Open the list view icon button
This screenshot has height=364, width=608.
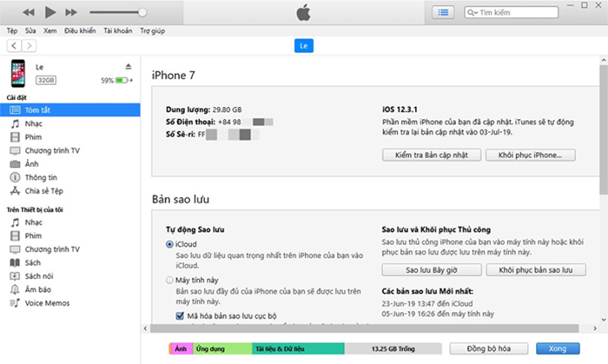(x=443, y=12)
